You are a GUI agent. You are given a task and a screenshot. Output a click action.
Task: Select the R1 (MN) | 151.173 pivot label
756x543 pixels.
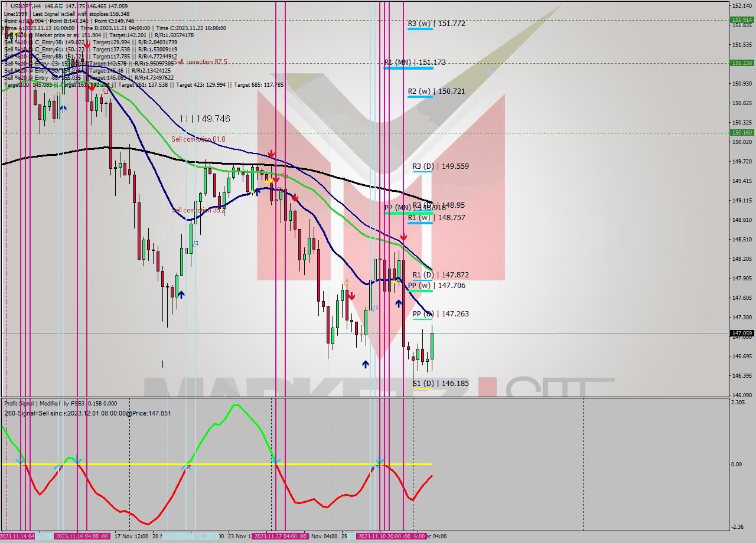415,62
